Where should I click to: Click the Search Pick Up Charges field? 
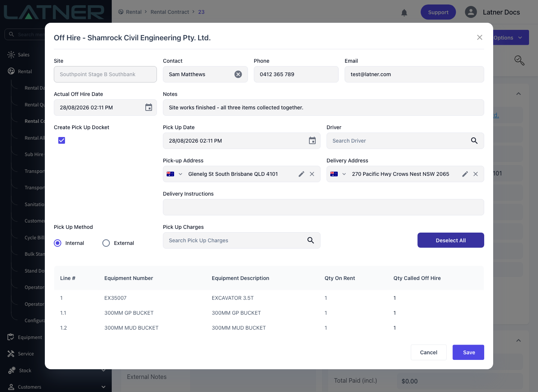click(x=242, y=240)
